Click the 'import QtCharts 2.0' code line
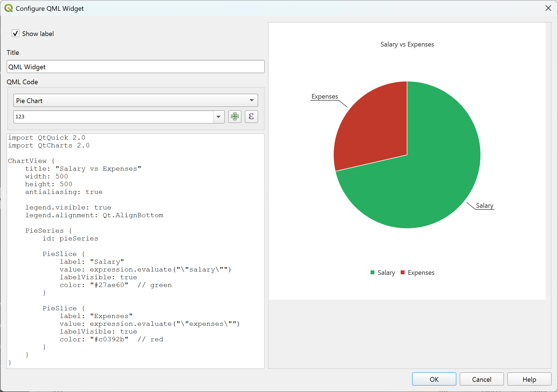This screenshot has height=392, width=558. [x=49, y=145]
